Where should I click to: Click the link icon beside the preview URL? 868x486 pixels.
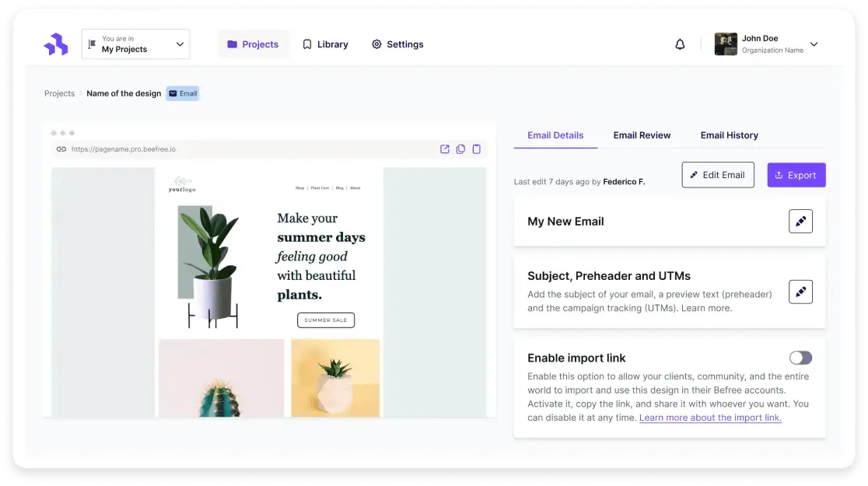click(61, 149)
